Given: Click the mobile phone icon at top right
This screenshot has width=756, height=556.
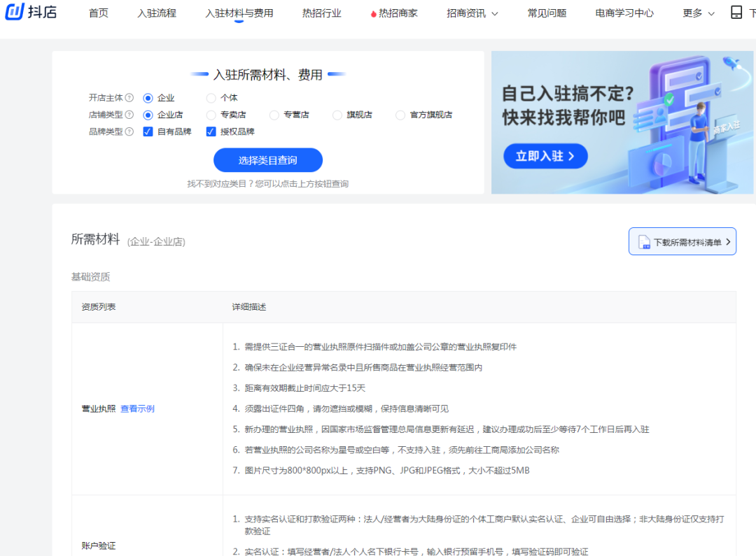Looking at the screenshot, I should pos(736,13).
